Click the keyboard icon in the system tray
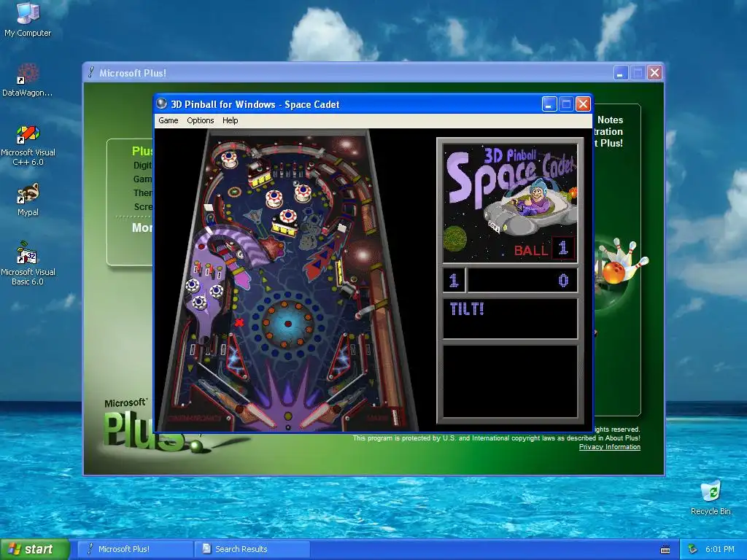 coord(665,549)
